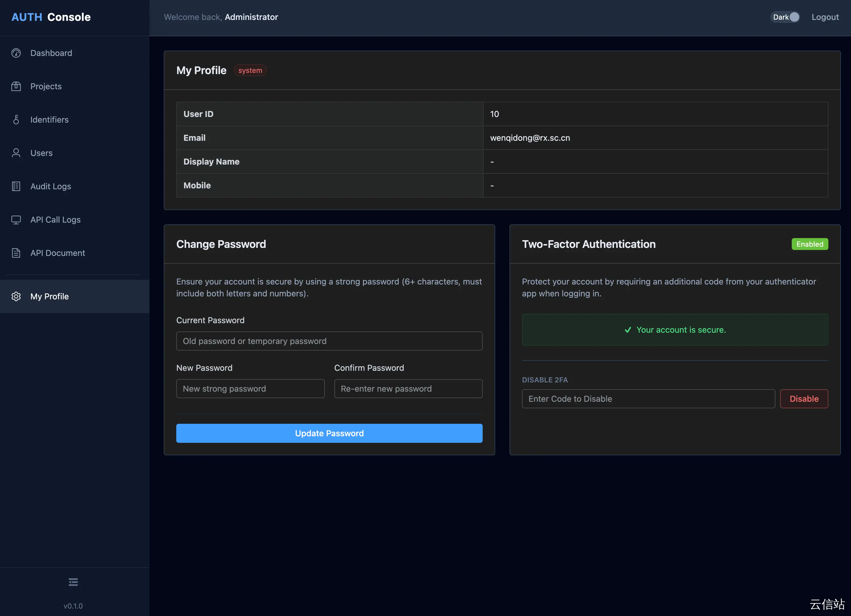Viewport: 851px width, 616px height.
Task: Click the Enter Code to Disable field
Action: click(x=648, y=399)
